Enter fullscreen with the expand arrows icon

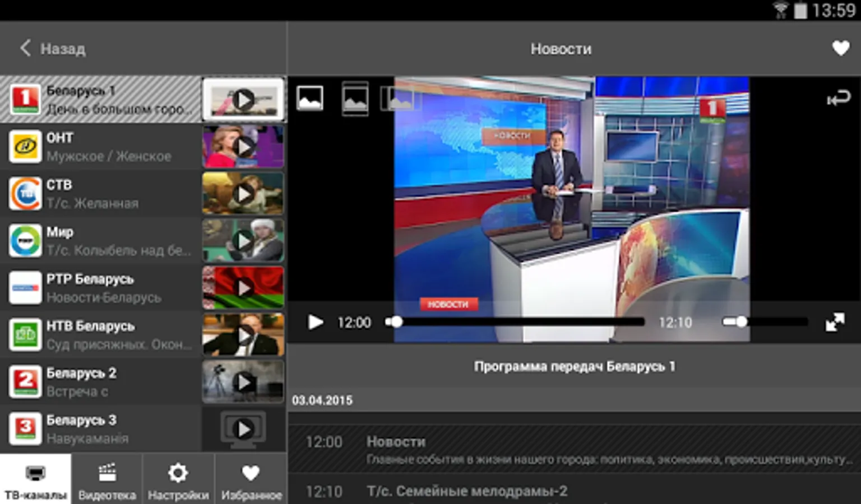point(835,322)
